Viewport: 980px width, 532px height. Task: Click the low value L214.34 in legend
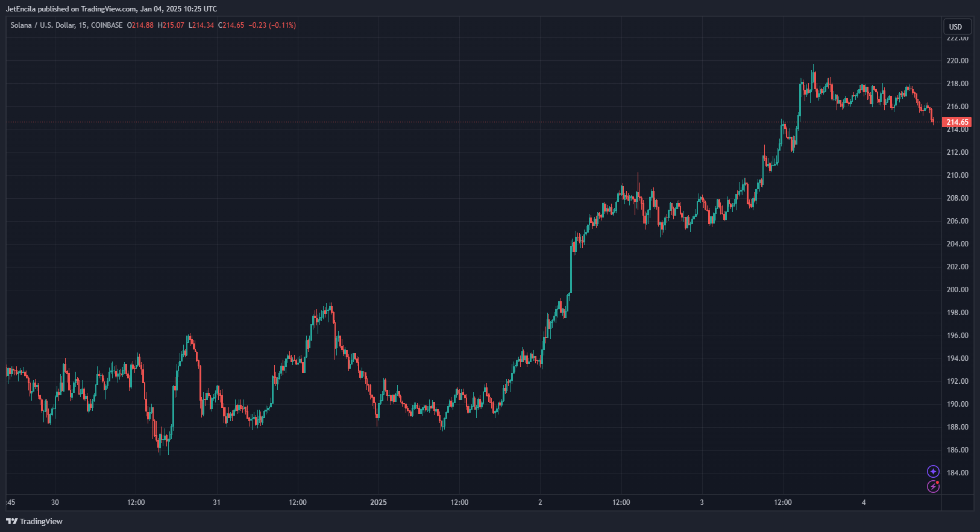point(201,25)
